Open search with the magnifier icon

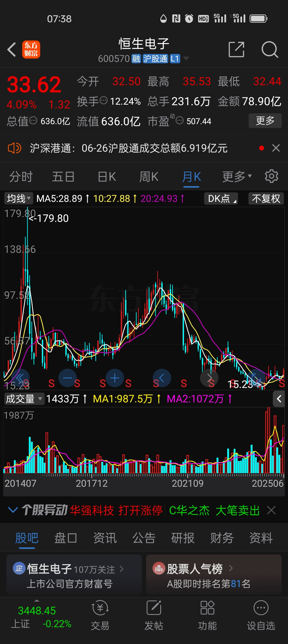(x=270, y=49)
